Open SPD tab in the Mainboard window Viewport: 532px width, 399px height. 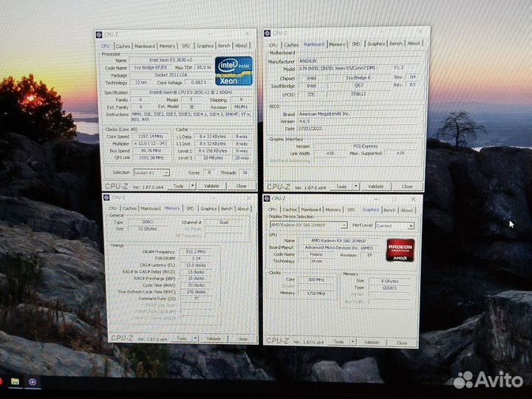tap(356, 44)
